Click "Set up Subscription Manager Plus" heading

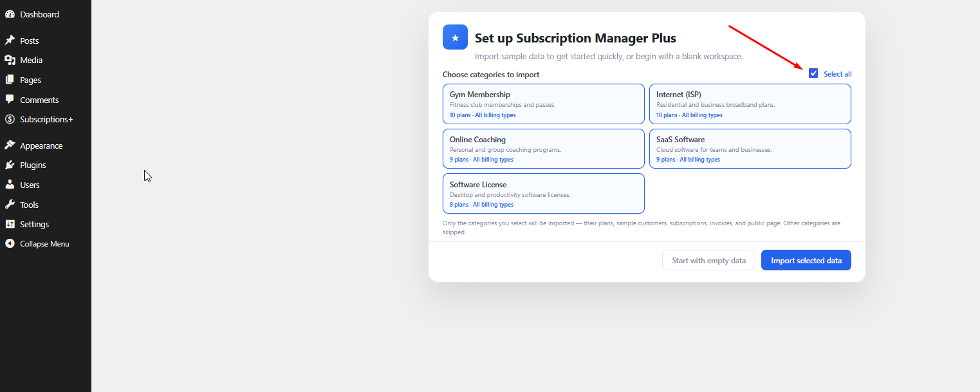(x=575, y=38)
